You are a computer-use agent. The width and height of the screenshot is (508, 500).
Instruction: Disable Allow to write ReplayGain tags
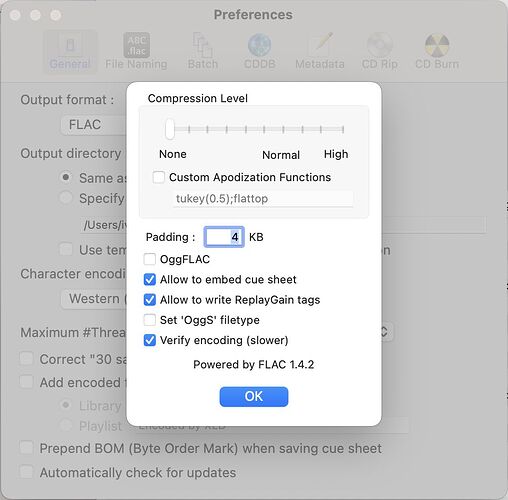pos(150,300)
